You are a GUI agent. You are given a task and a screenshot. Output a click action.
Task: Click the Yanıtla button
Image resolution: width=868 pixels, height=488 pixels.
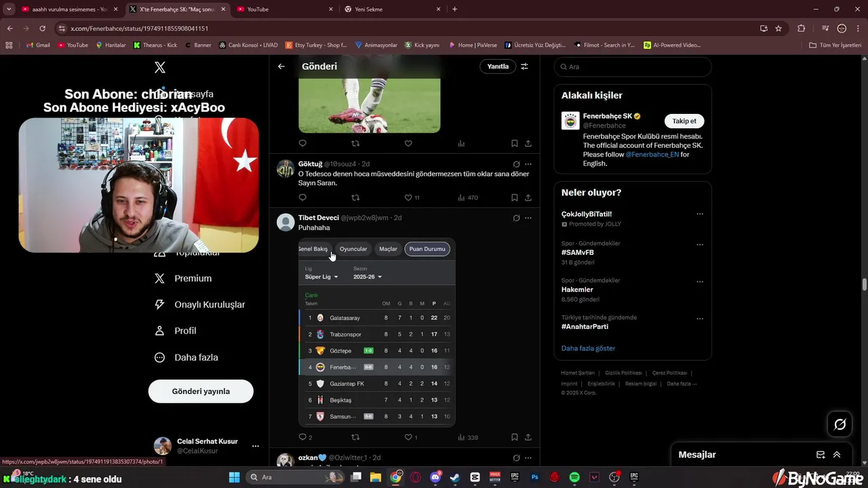(498, 66)
